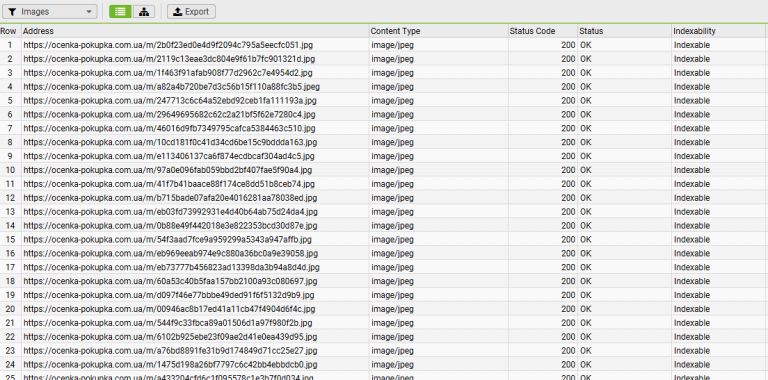
Task: Select URL ending 0b88e49f442018e3e822353bcd30d87e.jpg
Action: pos(170,226)
